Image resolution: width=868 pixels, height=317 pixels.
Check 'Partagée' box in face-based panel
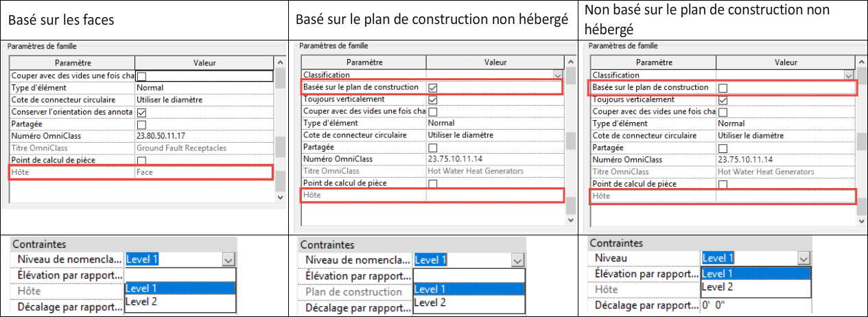tap(142, 124)
